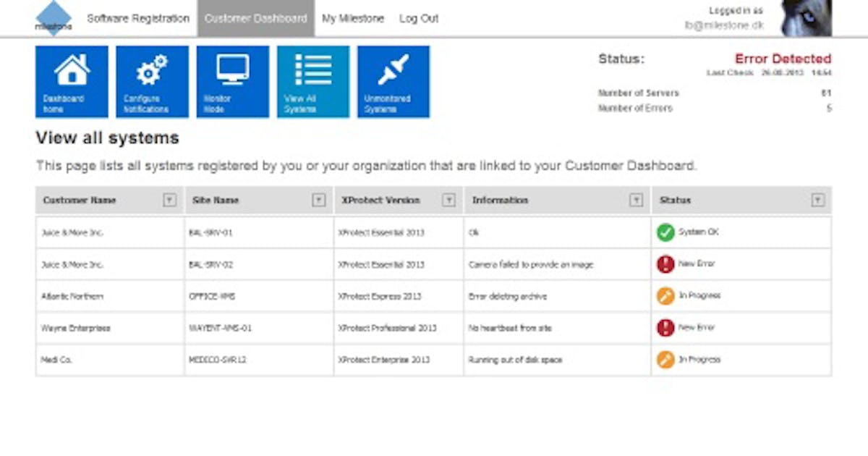This screenshot has width=868, height=456.
Task: Expand the XProtect Version filter dropdown
Action: (x=448, y=200)
